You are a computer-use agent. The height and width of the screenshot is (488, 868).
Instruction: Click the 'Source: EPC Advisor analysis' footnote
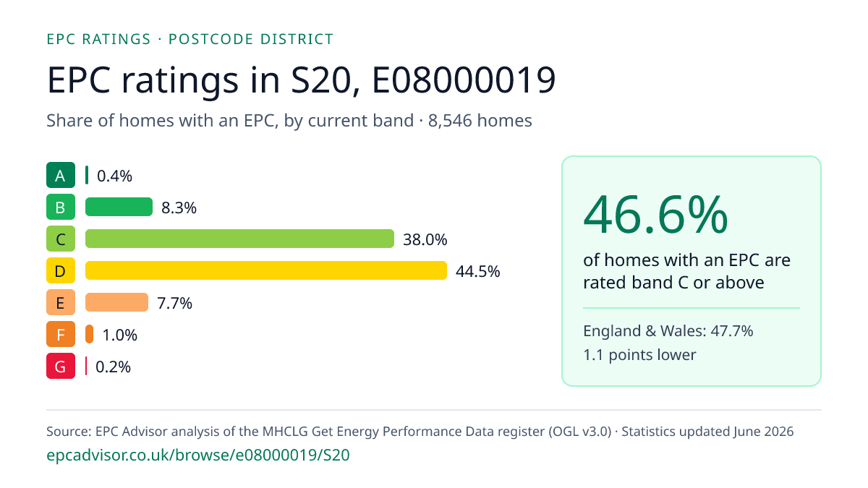point(420,432)
